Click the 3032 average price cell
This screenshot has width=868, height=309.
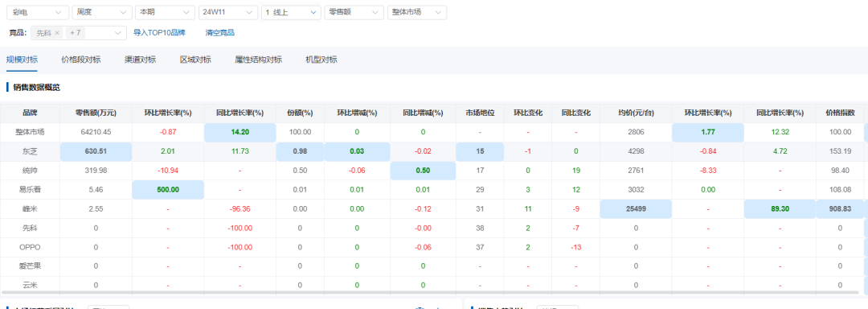[x=636, y=189]
